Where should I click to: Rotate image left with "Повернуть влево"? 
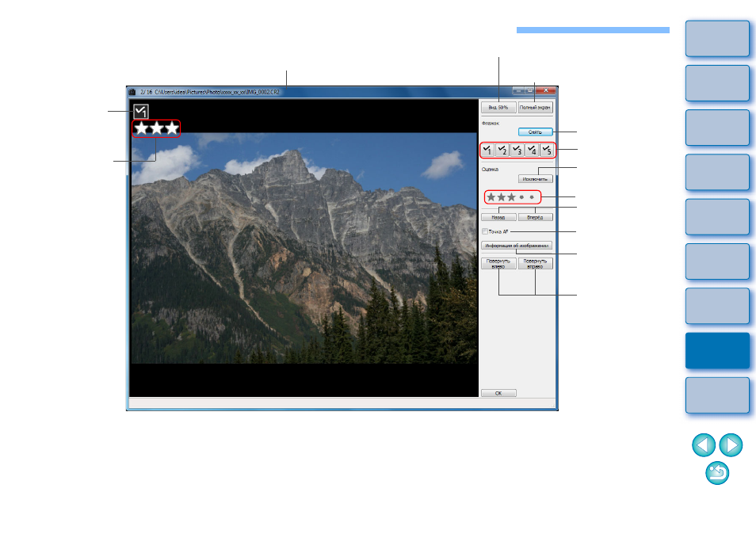click(x=498, y=264)
